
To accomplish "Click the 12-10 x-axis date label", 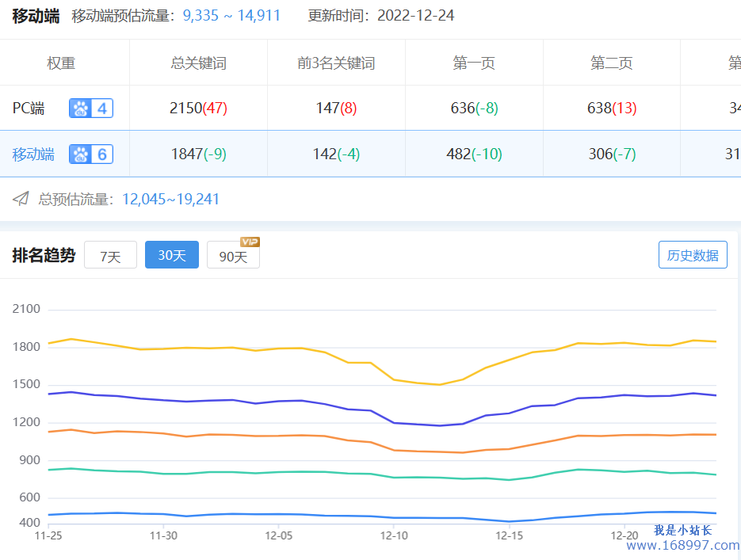I will pos(394,535).
